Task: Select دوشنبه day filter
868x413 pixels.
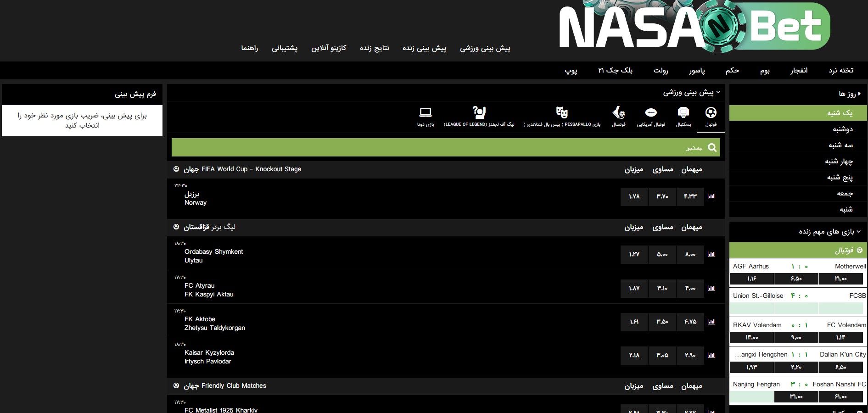Action: coord(798,129)
